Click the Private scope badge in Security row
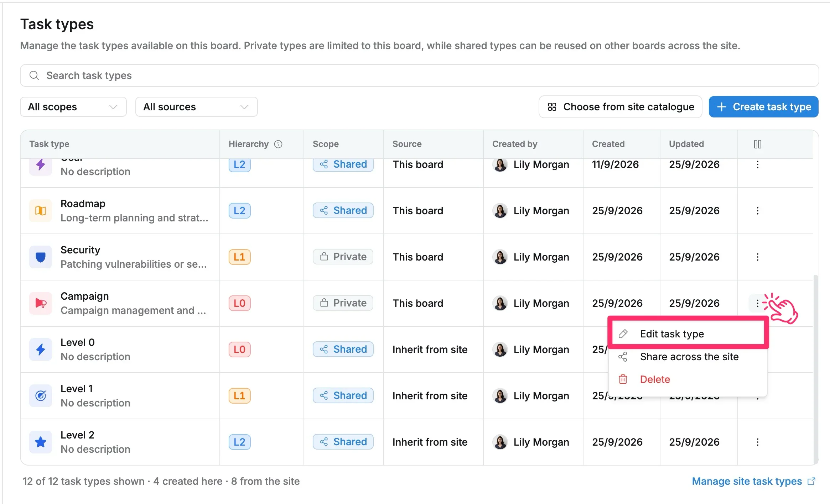 coord(343,257)
